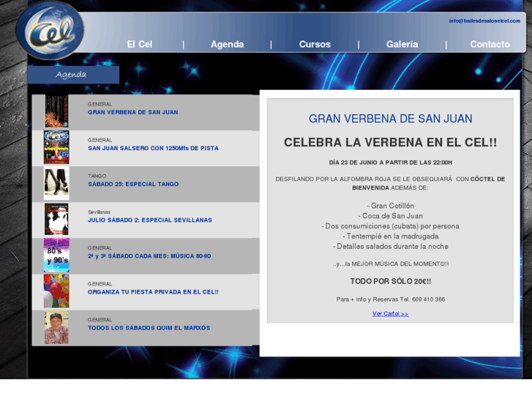Open the Cursos navigation item

click(315, 45)
